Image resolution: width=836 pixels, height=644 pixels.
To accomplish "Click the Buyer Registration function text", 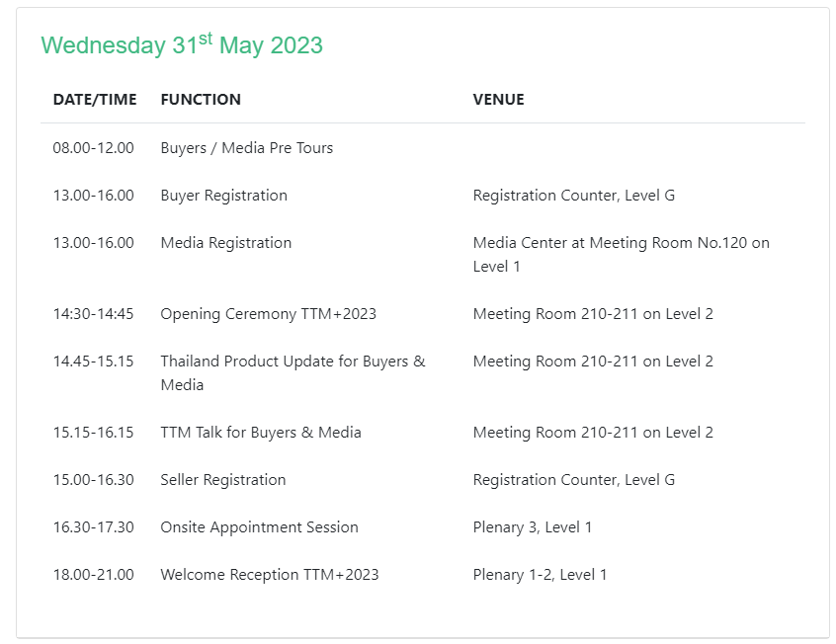I will coord(224,196).
